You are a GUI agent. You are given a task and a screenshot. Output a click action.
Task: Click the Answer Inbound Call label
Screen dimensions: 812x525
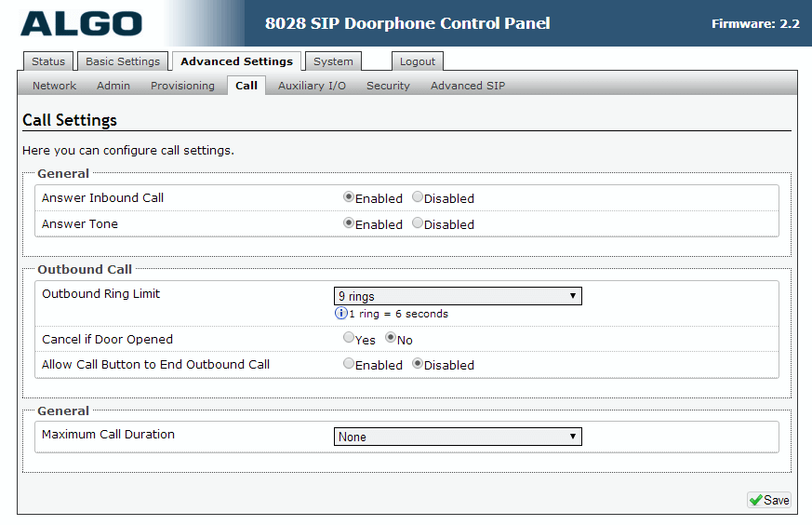(x=102, y=197)
